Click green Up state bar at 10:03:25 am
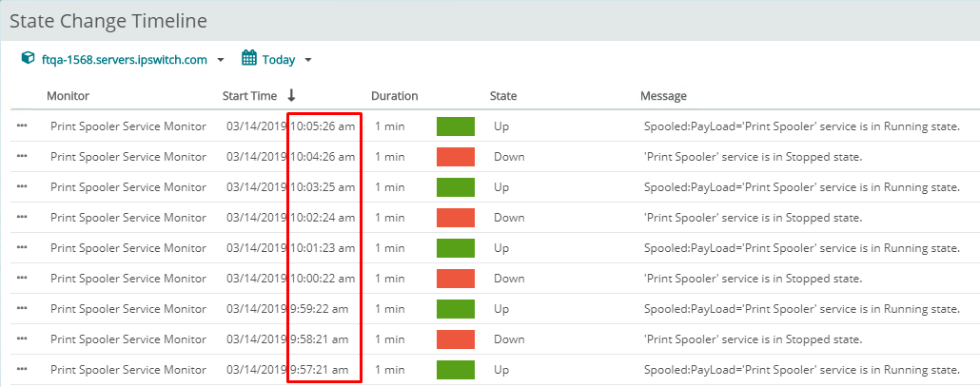The height and width of the screenshot is (387, 980). (x=456, y=187)
